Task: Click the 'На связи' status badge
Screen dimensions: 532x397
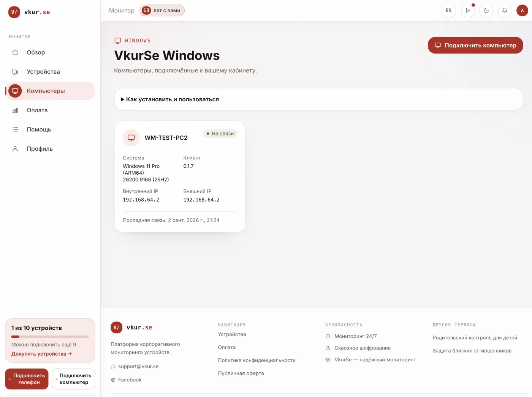Action: [220, 134]
